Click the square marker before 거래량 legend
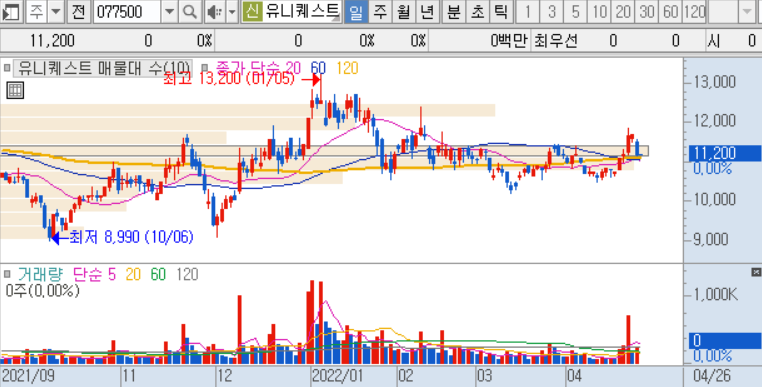Viewport: 762px width, 387px height. [x=6, y=275]
